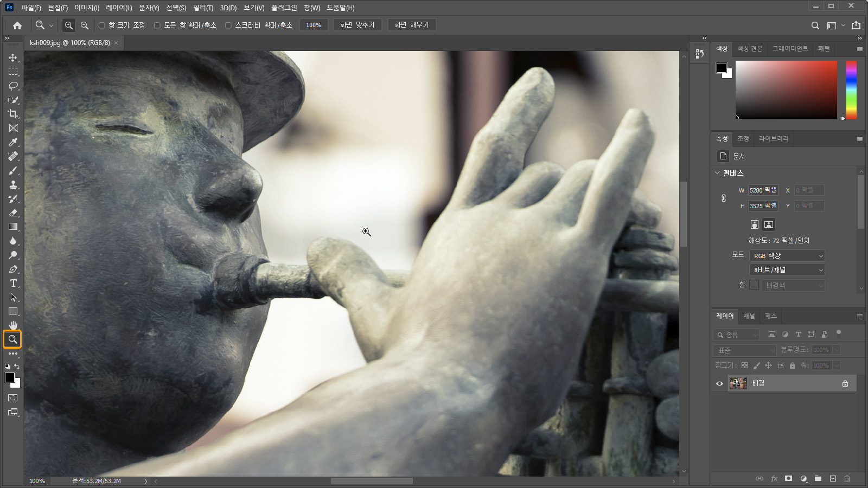Select the Clone Stamp tool
Screen dimensions: 868x488
(x=13, y=184)
